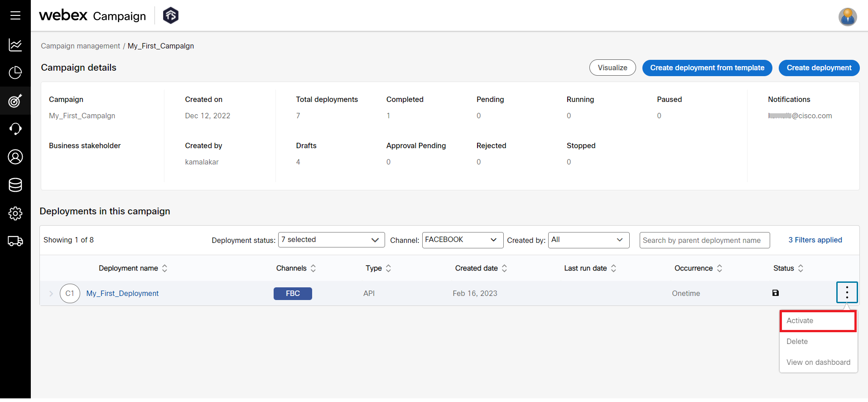
Task: Go to Campaign management breadcrumb
Action: [80, 46]
